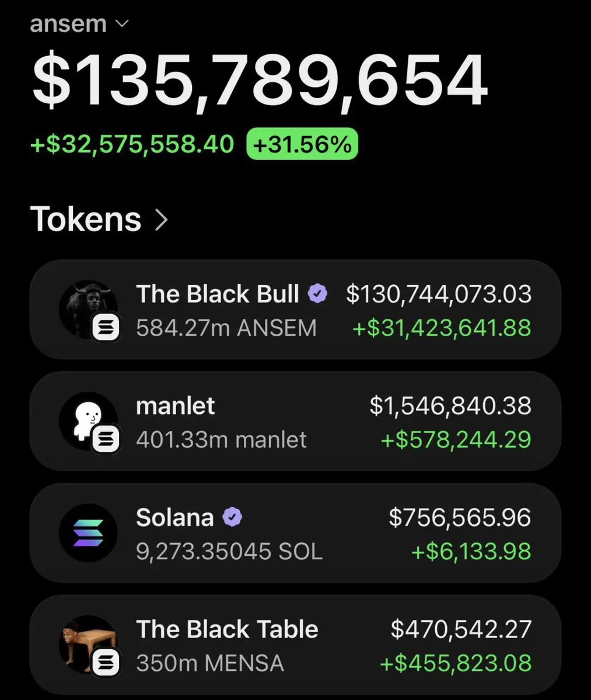
Task: Tap the Solana logo icon
Action: coord(88,532)
